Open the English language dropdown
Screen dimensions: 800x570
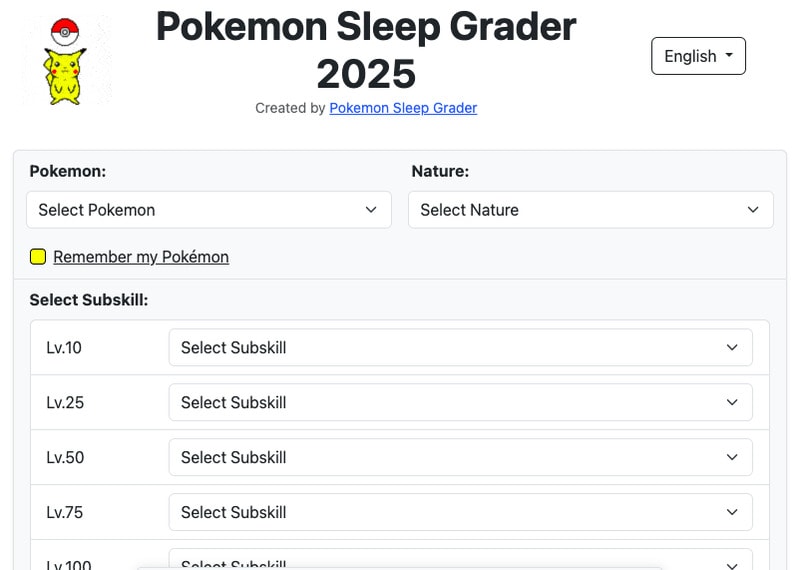pos(698,56)
